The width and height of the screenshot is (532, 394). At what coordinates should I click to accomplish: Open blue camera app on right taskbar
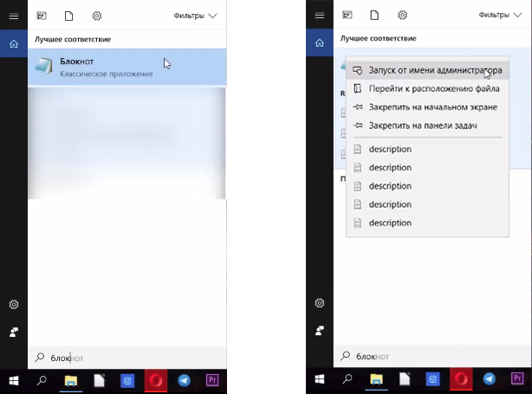[x=433, y=379]
